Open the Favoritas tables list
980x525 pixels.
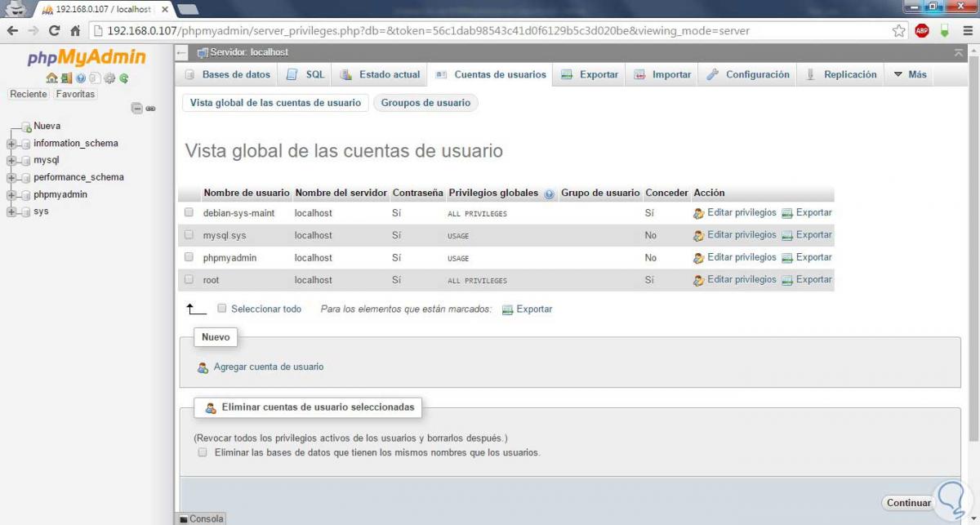[75, 95]
